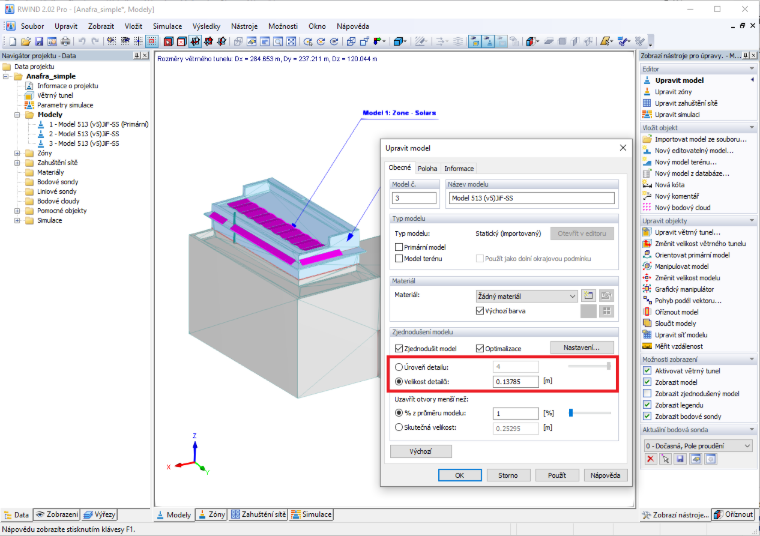The width and height of the screenshot is (760, 536).
Task: Uncheck Výchozí barva checkbox
Action: click(480, 311)
